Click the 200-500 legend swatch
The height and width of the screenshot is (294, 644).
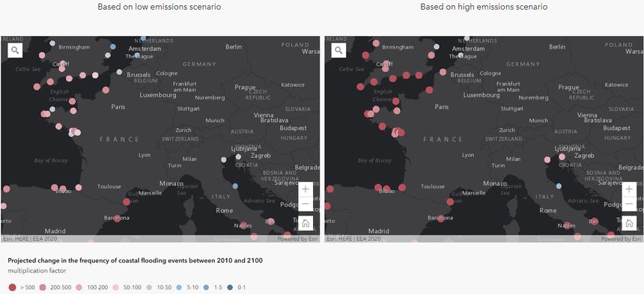point(42,287)
